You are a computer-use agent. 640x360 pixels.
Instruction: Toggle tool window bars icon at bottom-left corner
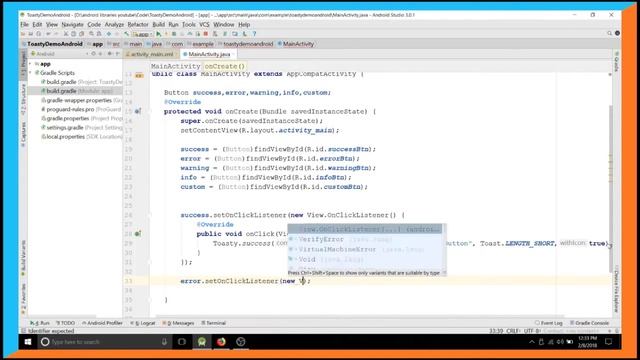pyautogui.click(x=23, y=331)
